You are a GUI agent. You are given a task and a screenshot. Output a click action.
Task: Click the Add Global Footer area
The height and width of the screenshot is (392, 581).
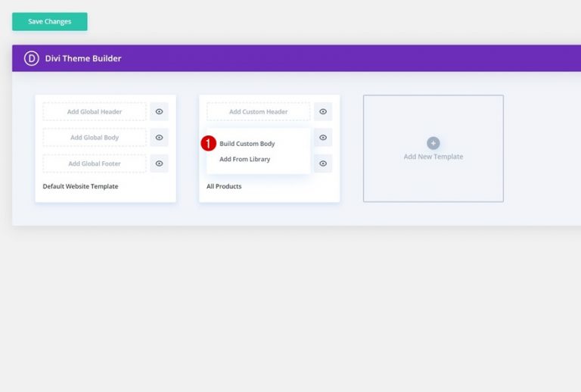click(x=95, y=163)
